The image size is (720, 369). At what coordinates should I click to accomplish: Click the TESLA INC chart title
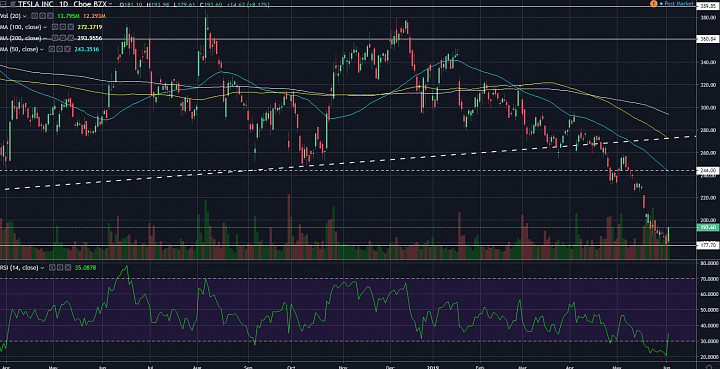[36, 4]
